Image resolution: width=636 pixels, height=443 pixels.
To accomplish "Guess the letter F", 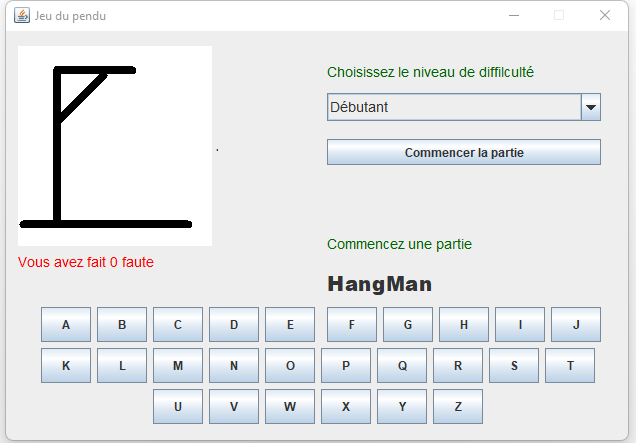I will click(352, 325).
